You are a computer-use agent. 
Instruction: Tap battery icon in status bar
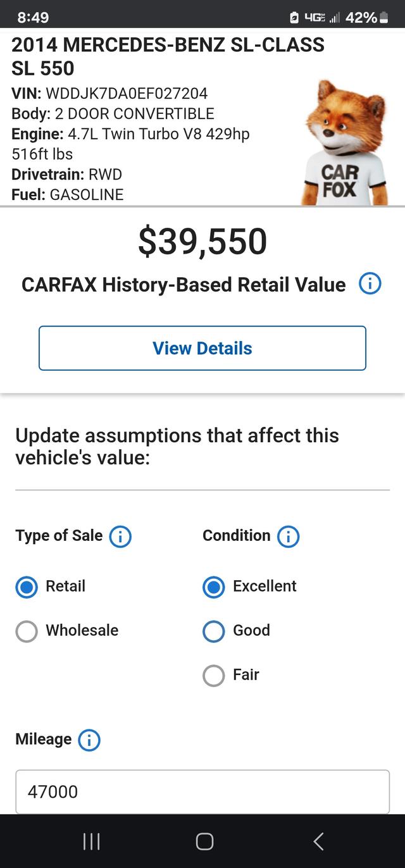383,18
